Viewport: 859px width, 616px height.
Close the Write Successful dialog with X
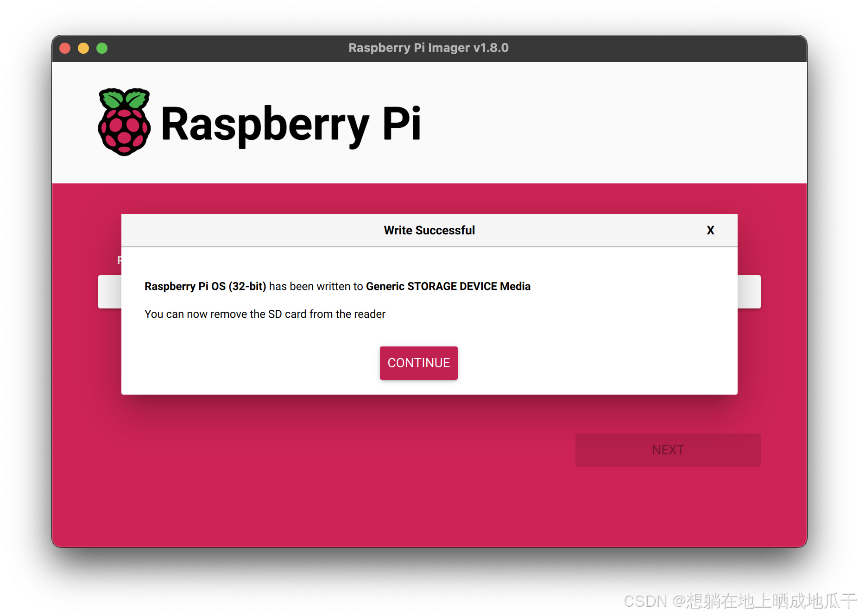(710, 230)
